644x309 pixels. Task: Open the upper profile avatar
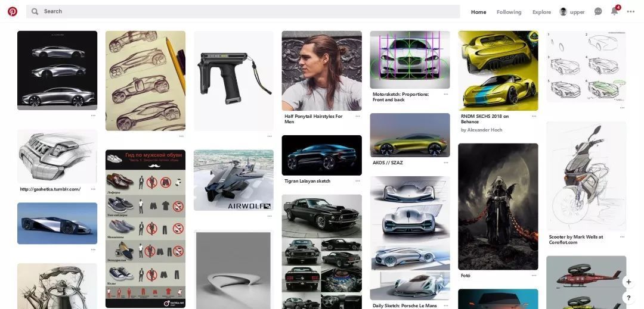click(563, 12)
